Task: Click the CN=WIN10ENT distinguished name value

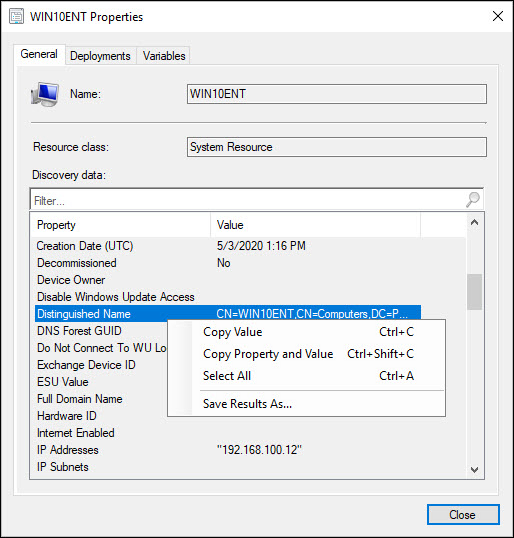Action: [312, 314]
